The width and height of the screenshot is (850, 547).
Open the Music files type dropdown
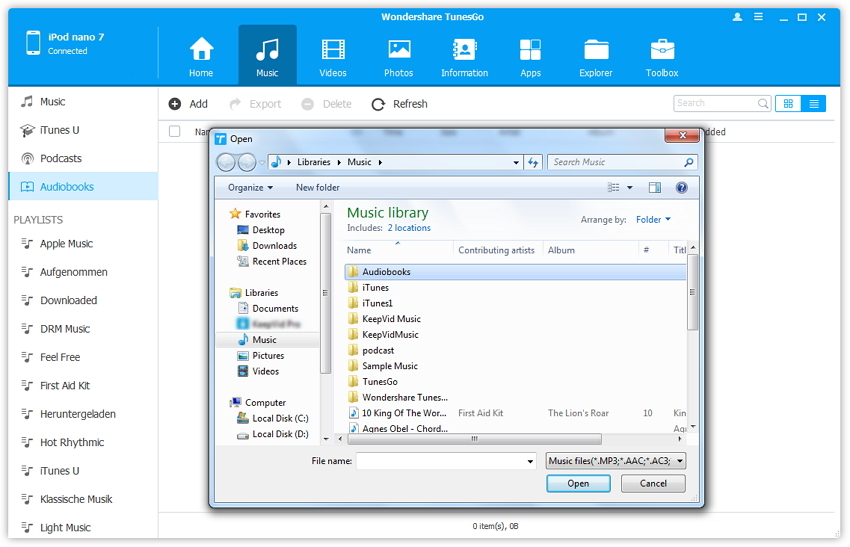coord(616,461)
